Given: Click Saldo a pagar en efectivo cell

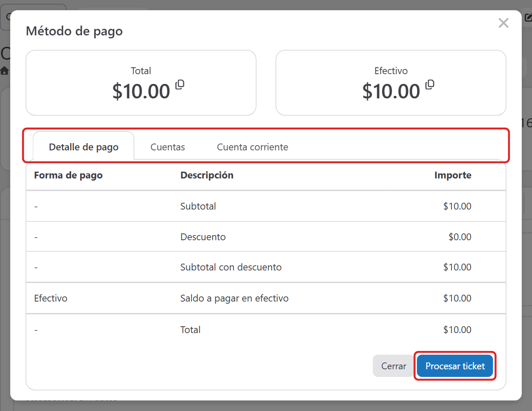Looking at the screenshot, I should click(x=234, y=298).
